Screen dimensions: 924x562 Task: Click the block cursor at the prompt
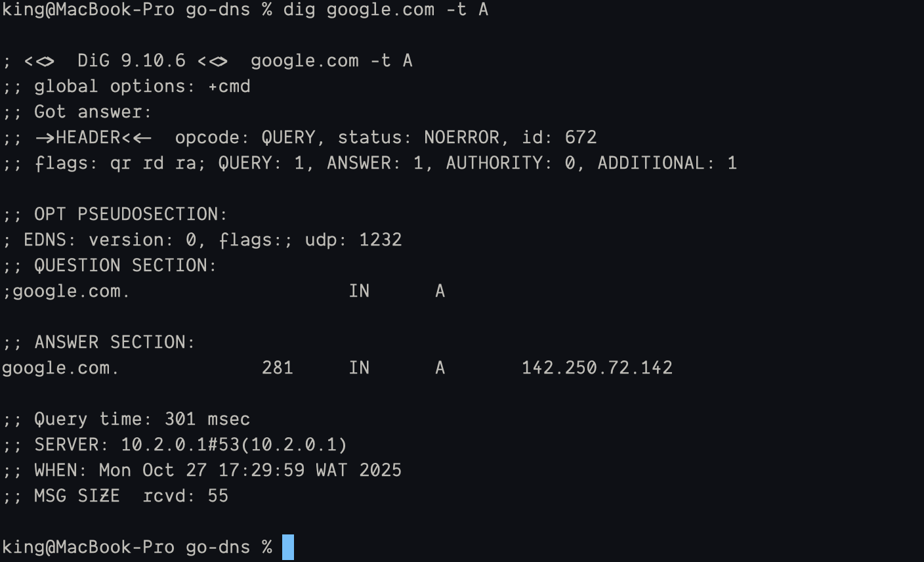click(288, 547)
